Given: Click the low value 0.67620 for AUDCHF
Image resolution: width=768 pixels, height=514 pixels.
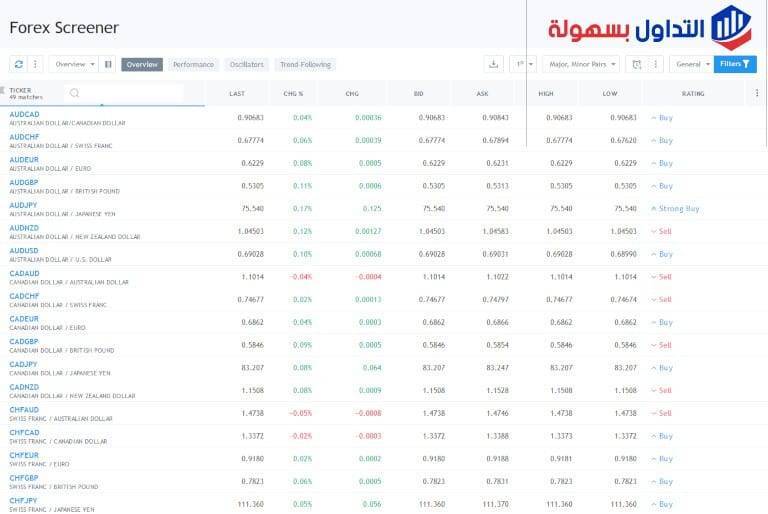Looking at the screenshot, I should click(623, 140).
